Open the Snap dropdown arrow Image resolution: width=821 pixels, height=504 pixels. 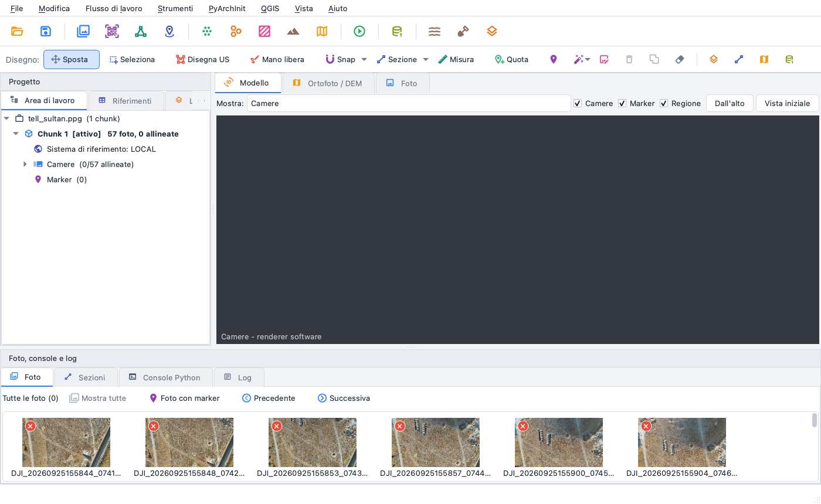coord(364,59)
